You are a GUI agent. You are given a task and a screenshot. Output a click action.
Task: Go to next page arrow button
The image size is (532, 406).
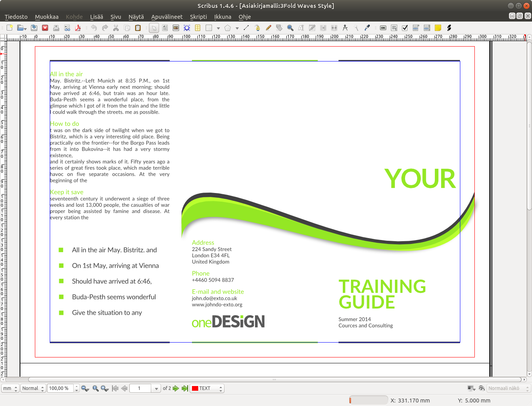pos(176,388)
